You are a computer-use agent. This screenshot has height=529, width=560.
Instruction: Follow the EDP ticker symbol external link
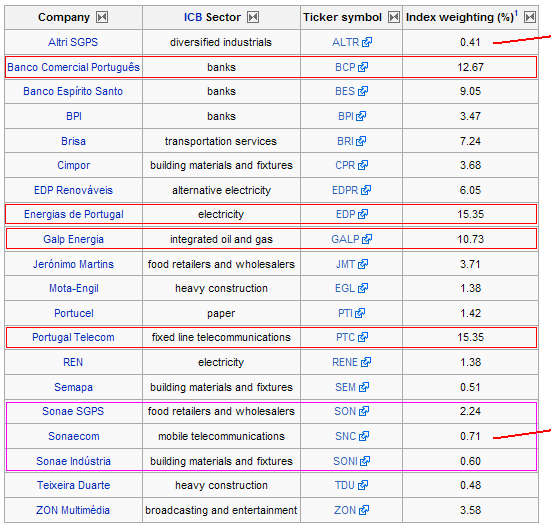click(352, 214)
